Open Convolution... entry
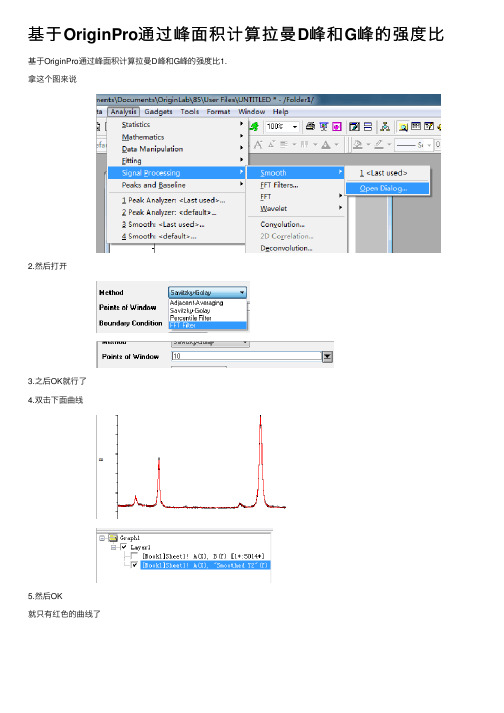Image resolution: width=504 pixels, height=713 pixels. (282, 224)
